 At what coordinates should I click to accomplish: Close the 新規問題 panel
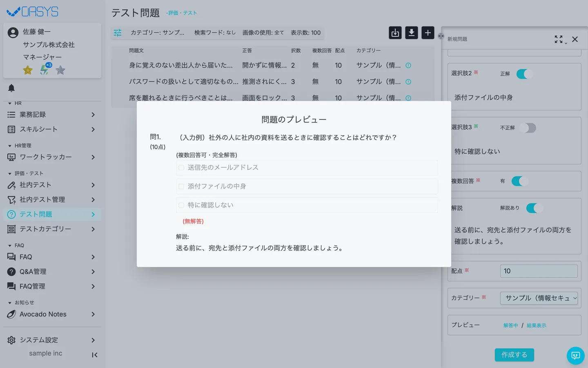pos(575,39)
